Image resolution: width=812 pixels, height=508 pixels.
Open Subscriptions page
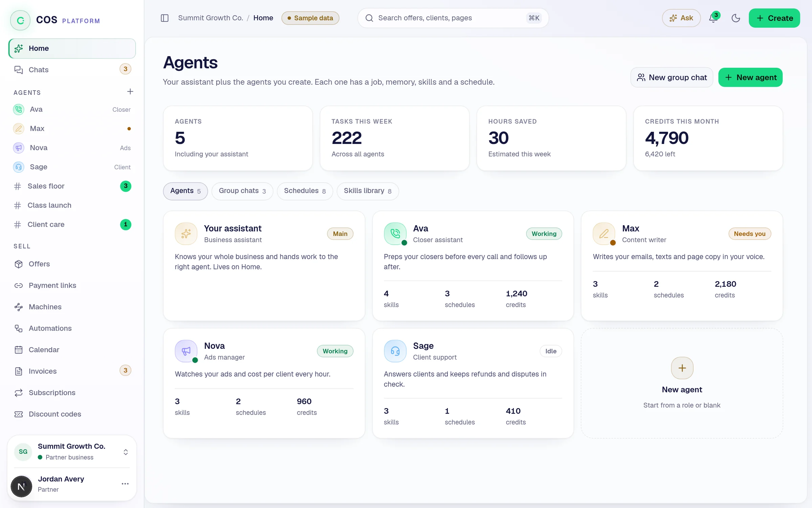pyautogui.click(x=72, y=393)
